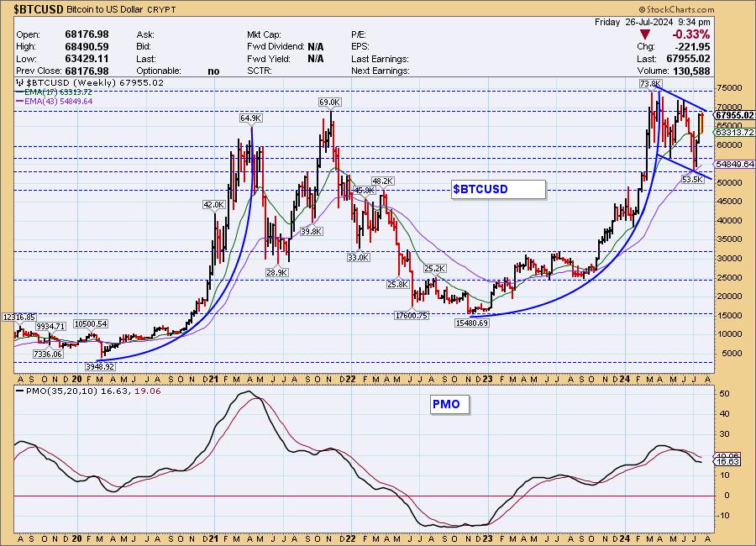Image resolution: width=756 pixels, height=546 pixels.
Task: Click the 73.8K peak price label
Action: 650,83
